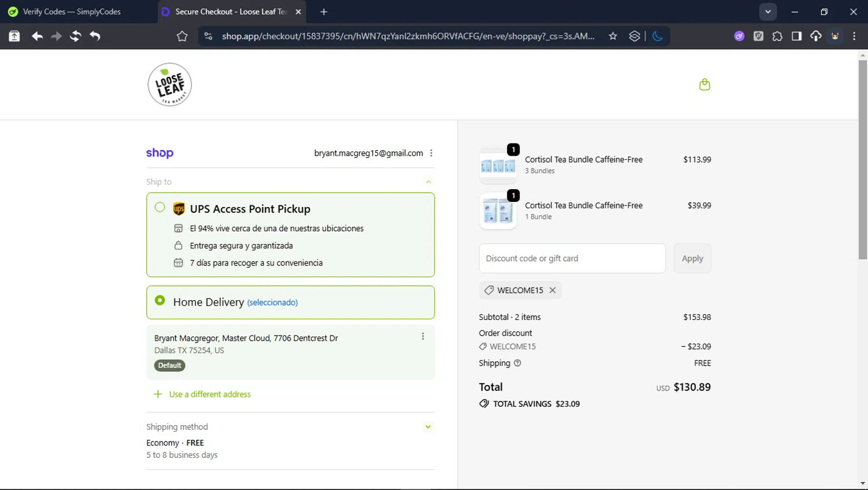Click the Bryant Macgregor address line

click(x=246, y=338)
